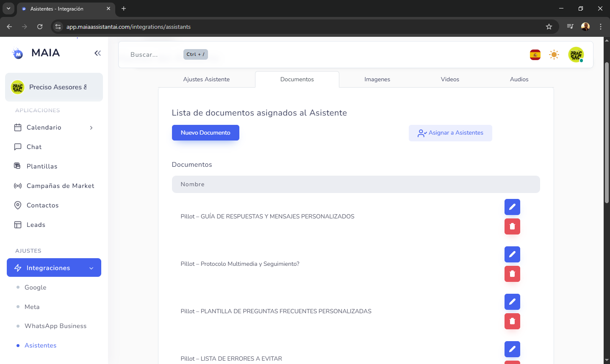Click the Buscar search field
Screen dimensions: 610x364
coord(144,55)
